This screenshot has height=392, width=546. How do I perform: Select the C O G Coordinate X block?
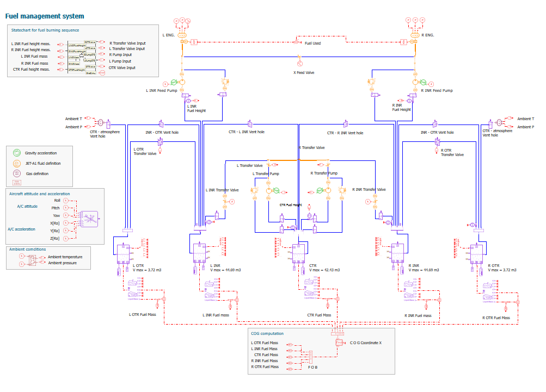coord(339,343)
